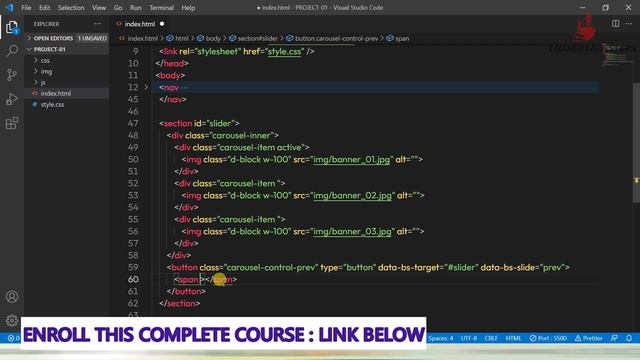Open Explorer views and more actions ellipsis
The image size is (640, 360).
(98, 24)
